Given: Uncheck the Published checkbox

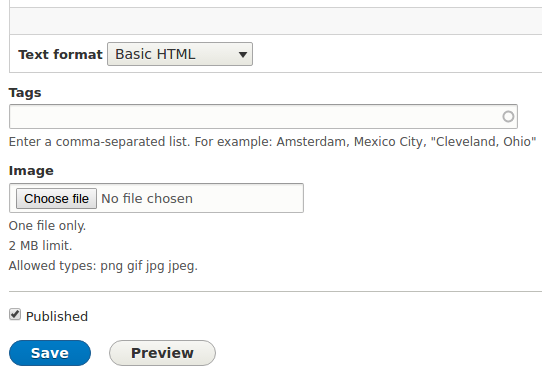Looking at the screenshot, I should (x=15, y=315).
